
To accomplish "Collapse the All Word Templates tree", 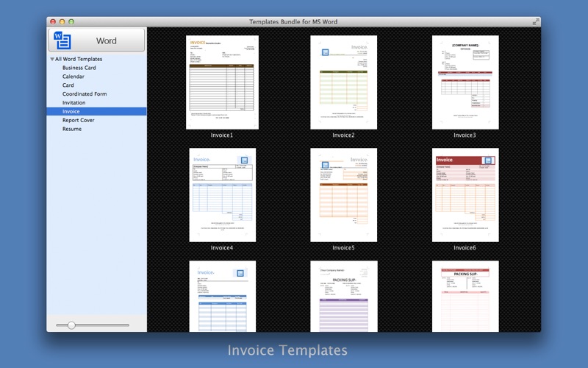I will pos(52,60).
